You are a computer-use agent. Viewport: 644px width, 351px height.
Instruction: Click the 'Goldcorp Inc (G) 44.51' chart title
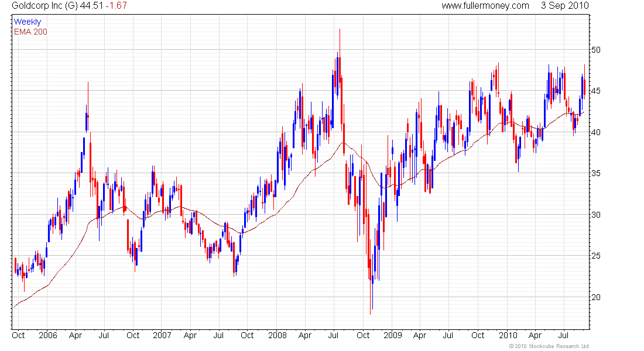57,6
